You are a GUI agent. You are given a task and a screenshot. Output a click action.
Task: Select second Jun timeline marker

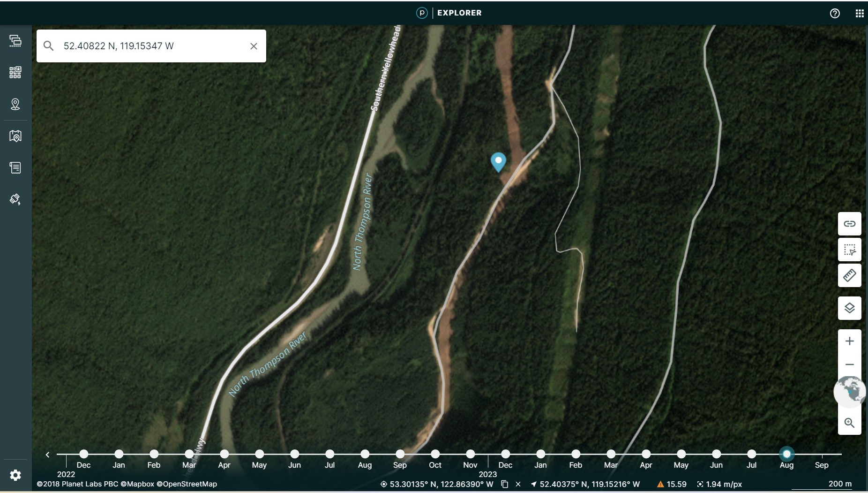(x=716, y=454)
